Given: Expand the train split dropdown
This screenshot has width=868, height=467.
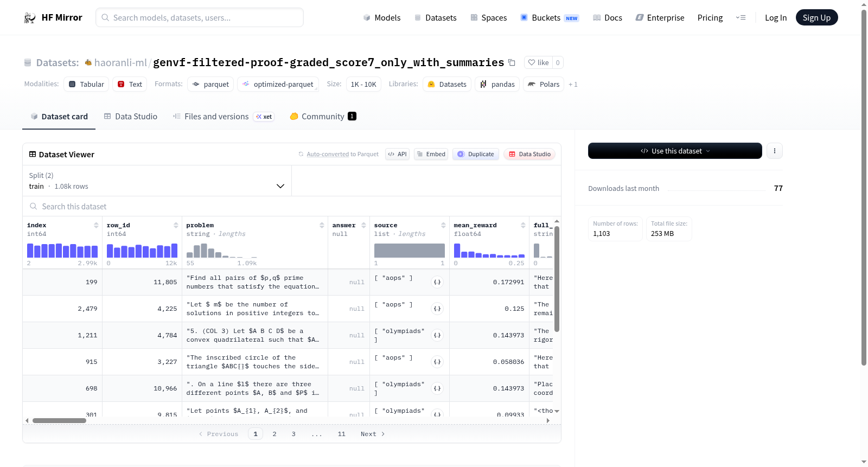Looking at the screenshot, I should point(157,181).
